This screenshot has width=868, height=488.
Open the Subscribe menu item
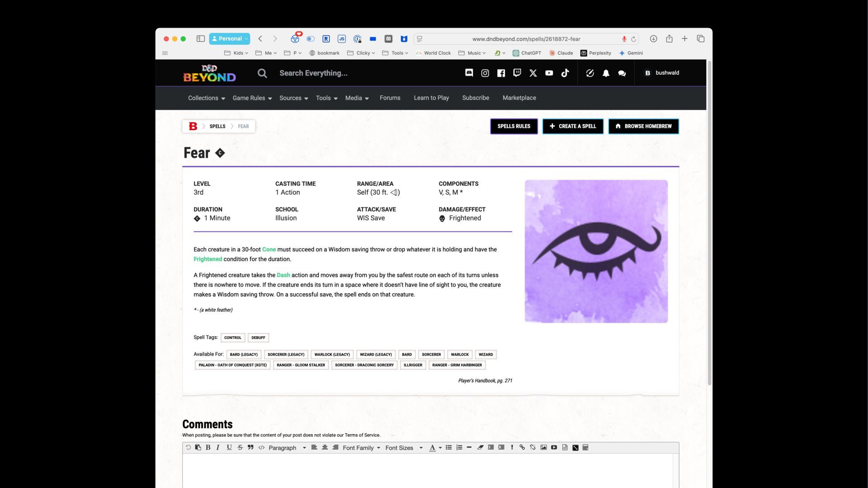476,98
